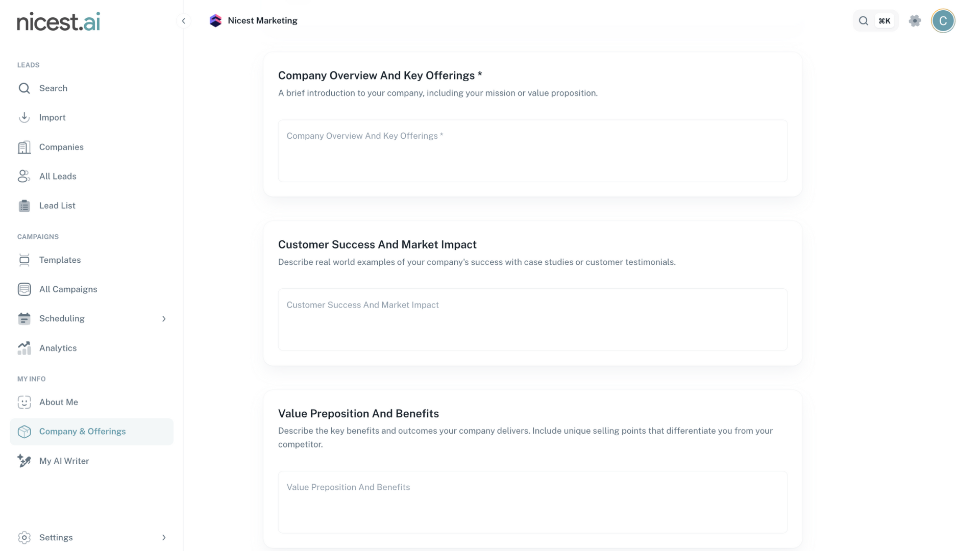Navigate to About Me page
The width and height of the screenshot is (980, 551).
tap(59, 403)
